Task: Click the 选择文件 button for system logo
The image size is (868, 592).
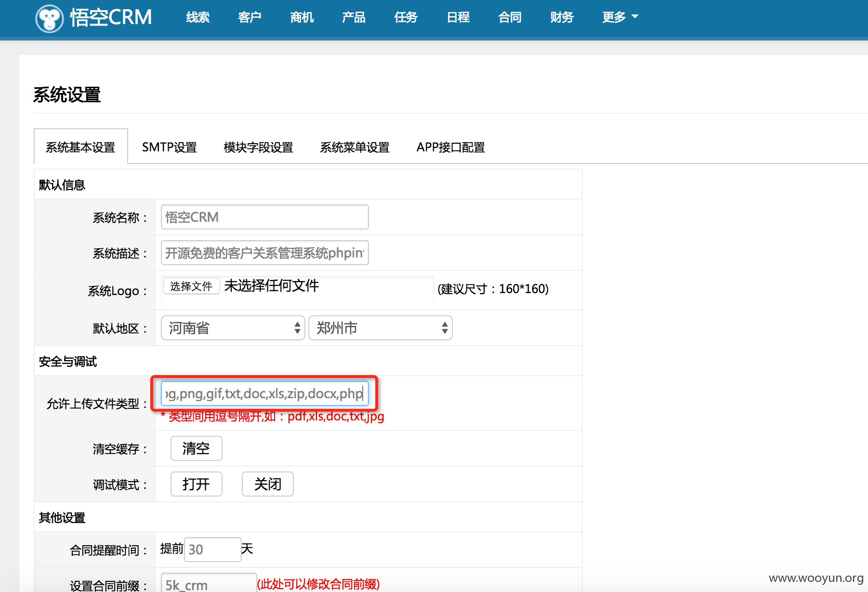Action: [191, 286]
